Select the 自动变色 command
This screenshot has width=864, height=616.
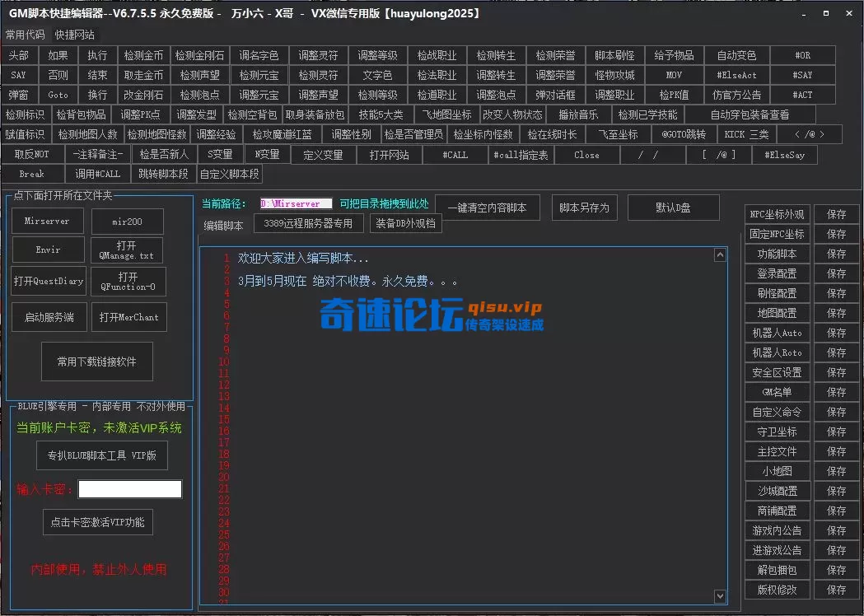pyautogui.click(x=736, y=55)
